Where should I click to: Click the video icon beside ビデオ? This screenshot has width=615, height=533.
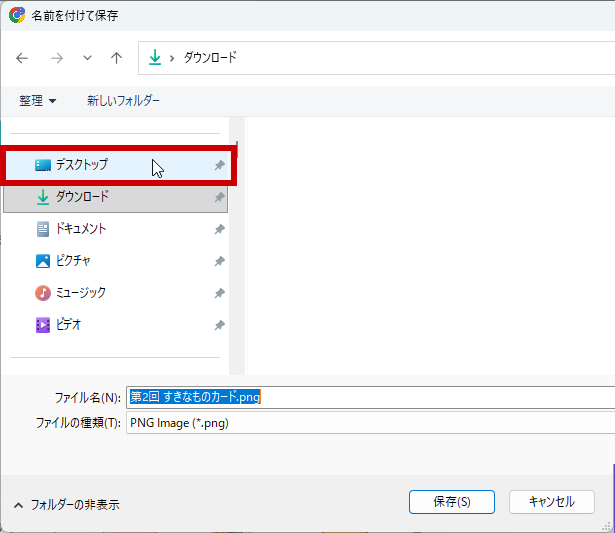click(x=43, y=325)
